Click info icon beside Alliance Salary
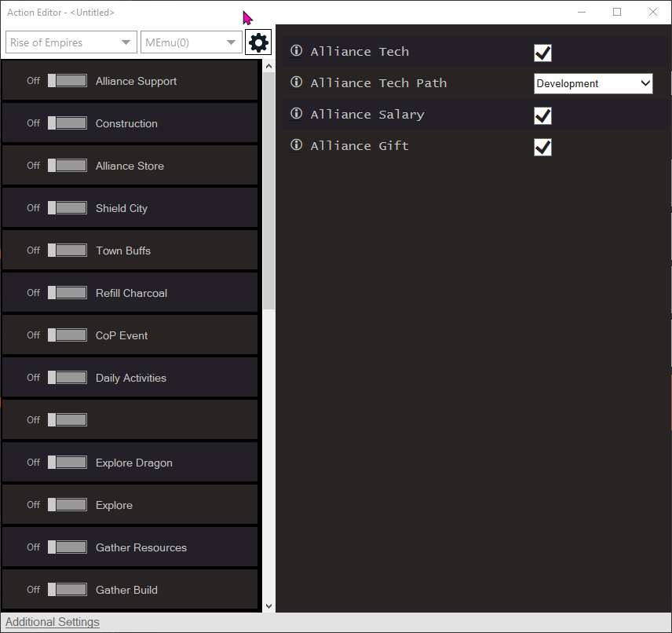This screenshot has width=672, height=633. [296, 113]
